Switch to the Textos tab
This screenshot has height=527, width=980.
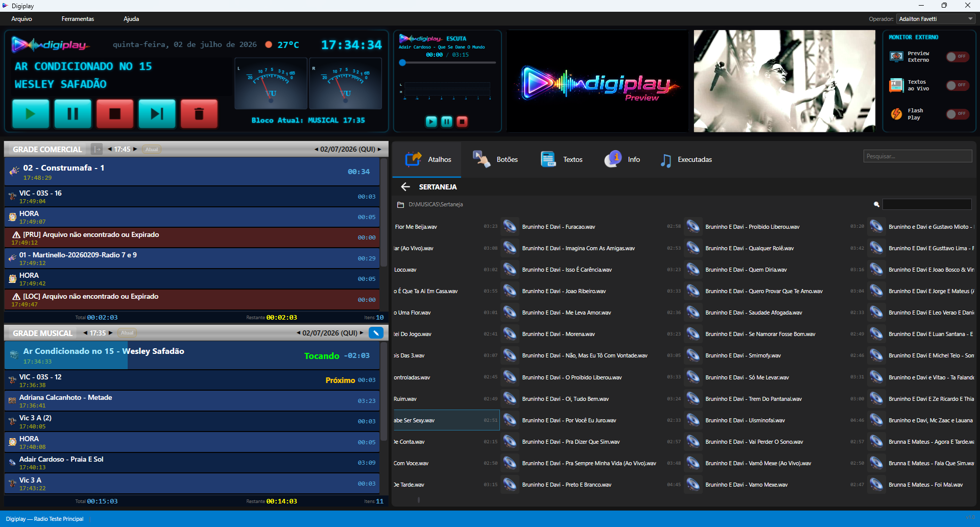click(x=561, y=159)
